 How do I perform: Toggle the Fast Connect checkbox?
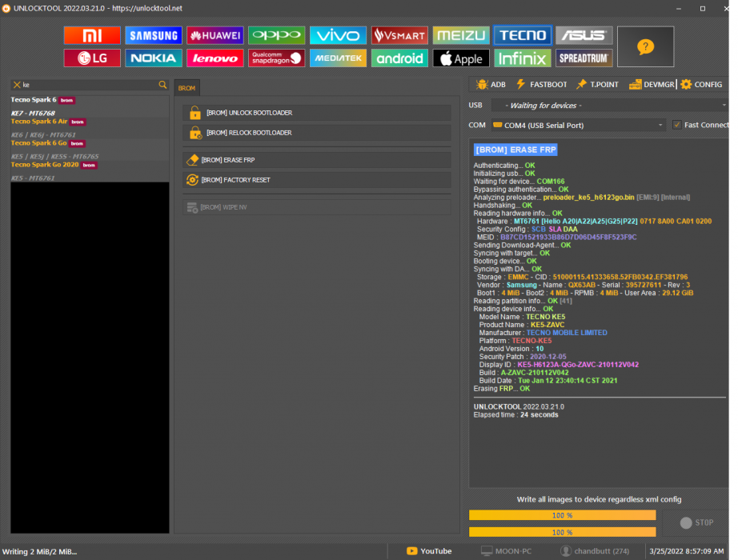pos(677,125)
